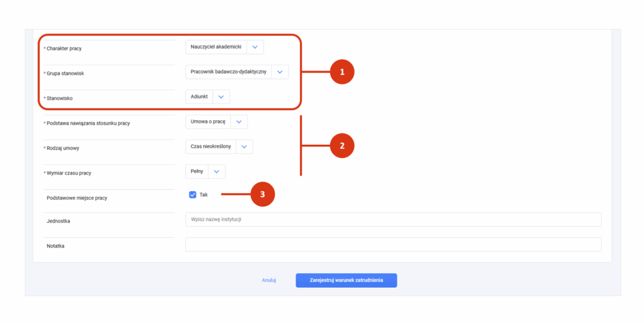Viewport: 644px width, 323px height.
Task: Expand the Rodzaj umowy dropdown arrow
Action: (x=245, y=147)
